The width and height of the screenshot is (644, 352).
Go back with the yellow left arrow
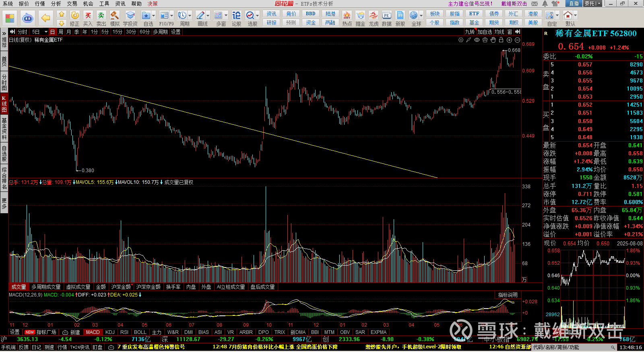pos(46,18)
